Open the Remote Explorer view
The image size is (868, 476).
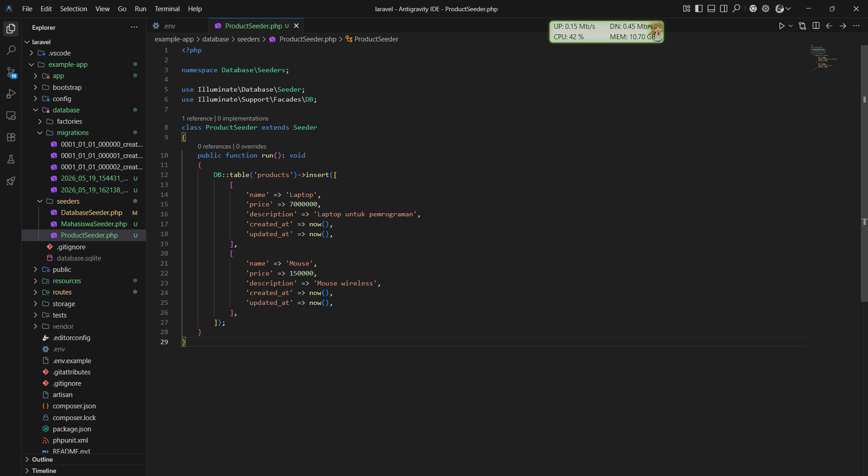click(x=11, y=115)
